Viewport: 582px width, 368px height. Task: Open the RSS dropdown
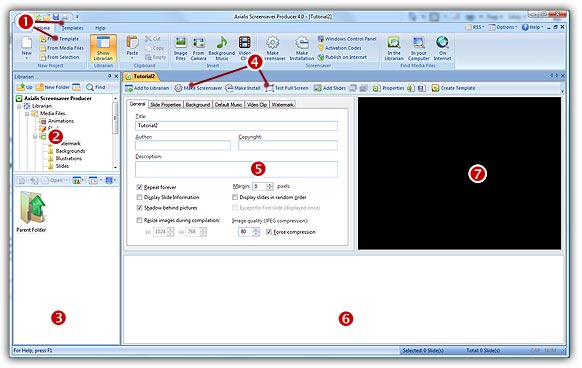tap(475, 27)
